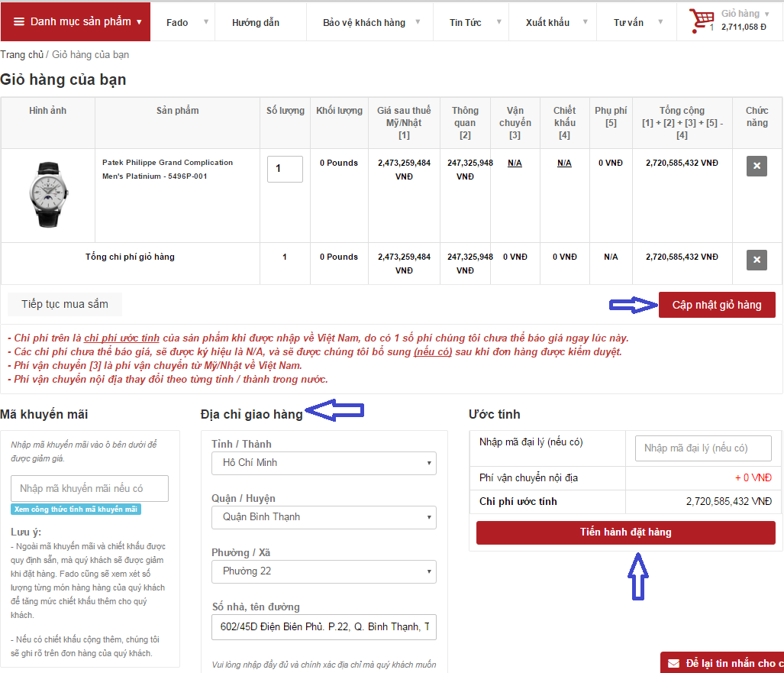Click the Chi phí ước tính value 2,720,585,432 VNĐ
This screenshot has width=784, height=673.
(728, 501)
